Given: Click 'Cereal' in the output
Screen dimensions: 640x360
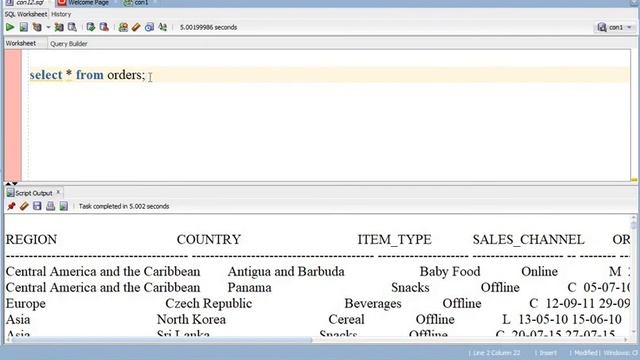Looking at the screenshot, I should click(x=347, y=320).
